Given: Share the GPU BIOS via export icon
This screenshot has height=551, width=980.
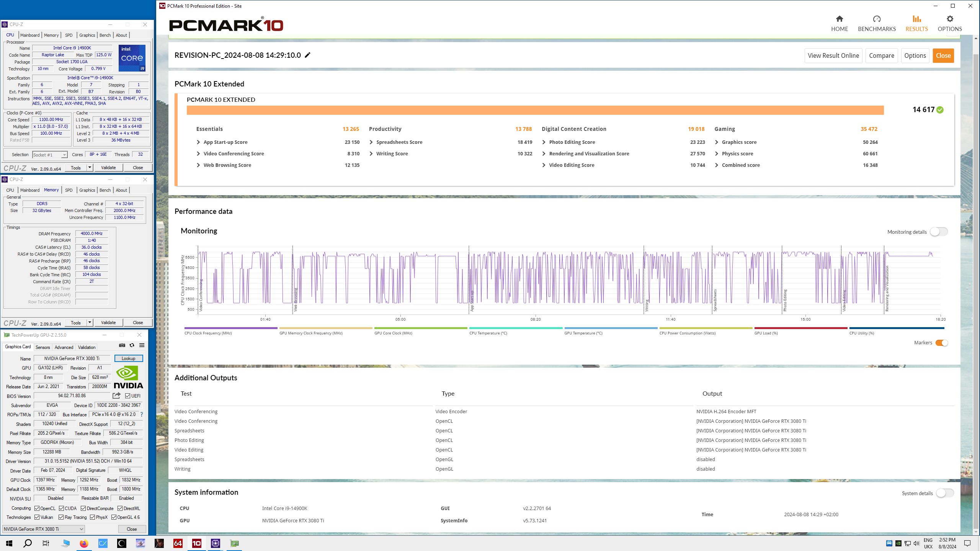Looking at the screenshot, I should tap(116, 396).
